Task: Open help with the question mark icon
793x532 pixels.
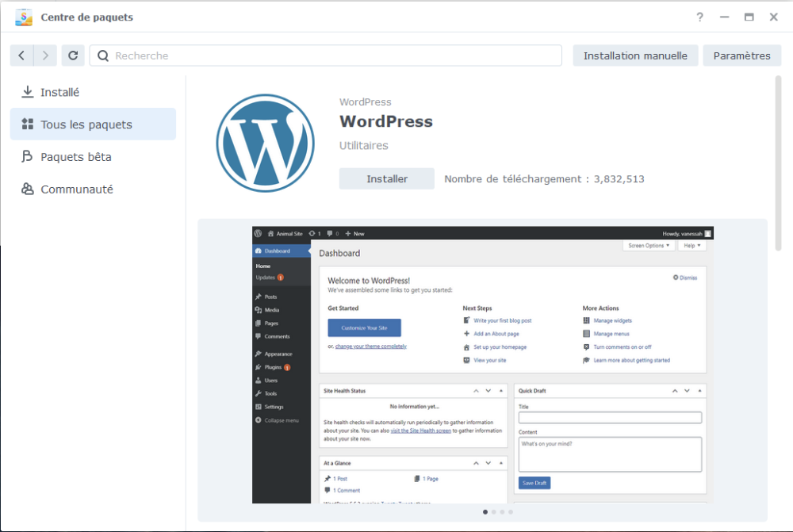Action: click(x=699, y=17)
